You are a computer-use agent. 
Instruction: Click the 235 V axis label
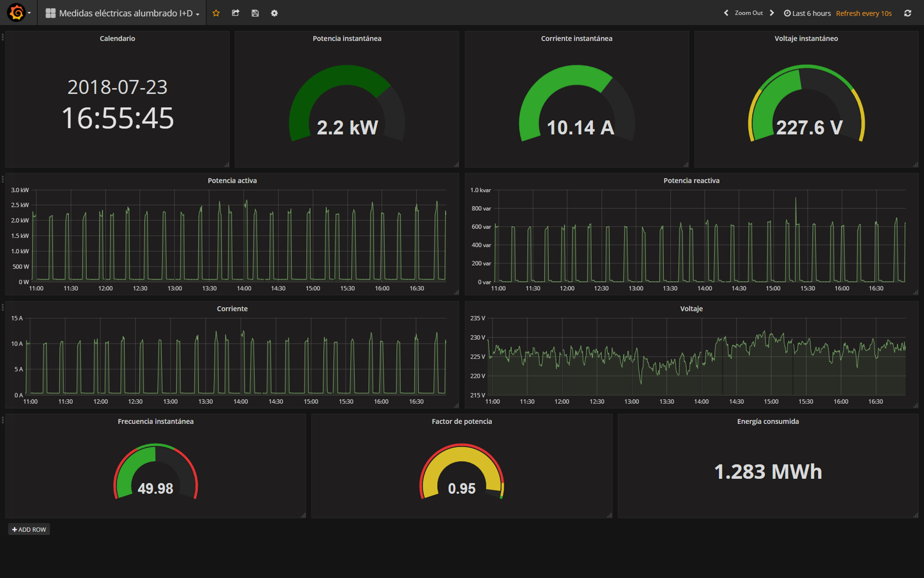(x=477, y=318)
